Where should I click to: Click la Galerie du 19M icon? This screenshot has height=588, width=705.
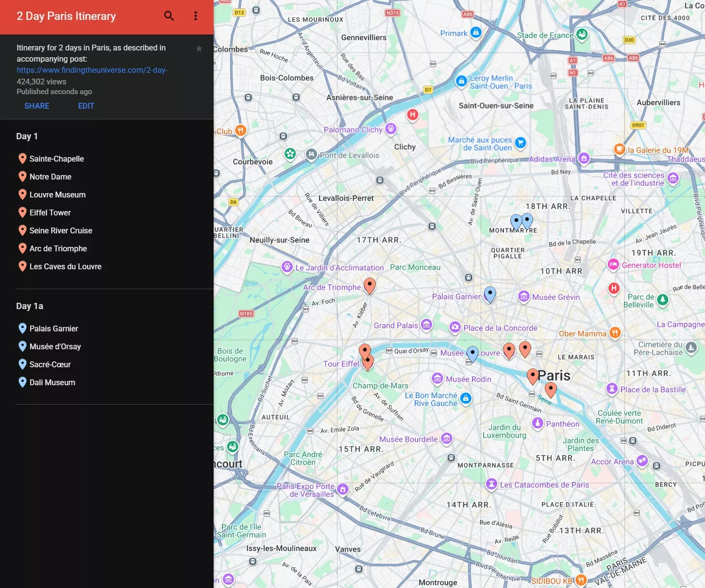[620, 149]
